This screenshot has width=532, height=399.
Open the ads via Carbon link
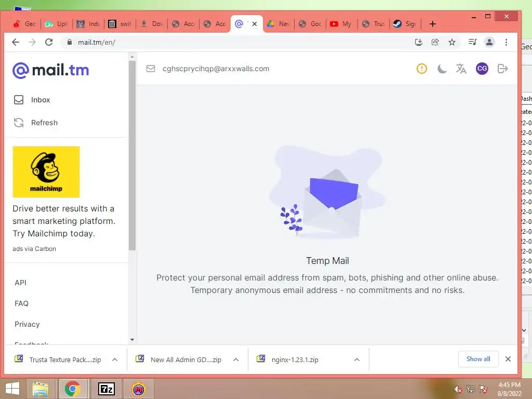(34, 249)
